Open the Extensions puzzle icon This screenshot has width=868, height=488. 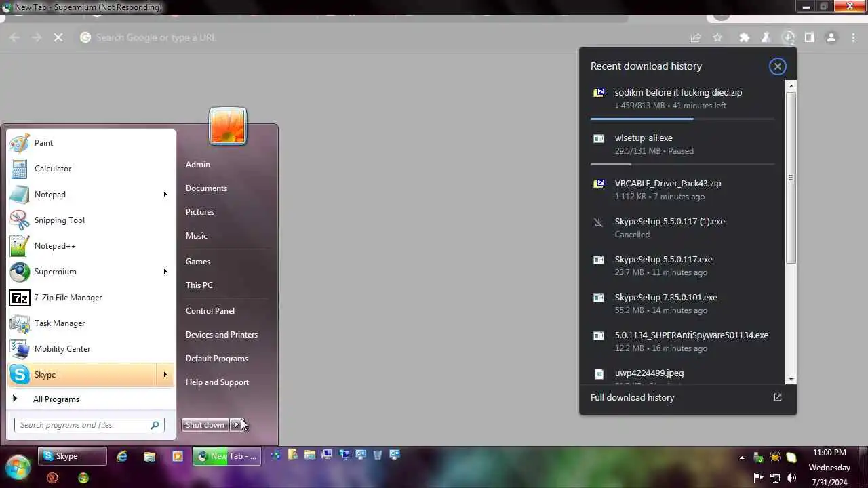745,37
